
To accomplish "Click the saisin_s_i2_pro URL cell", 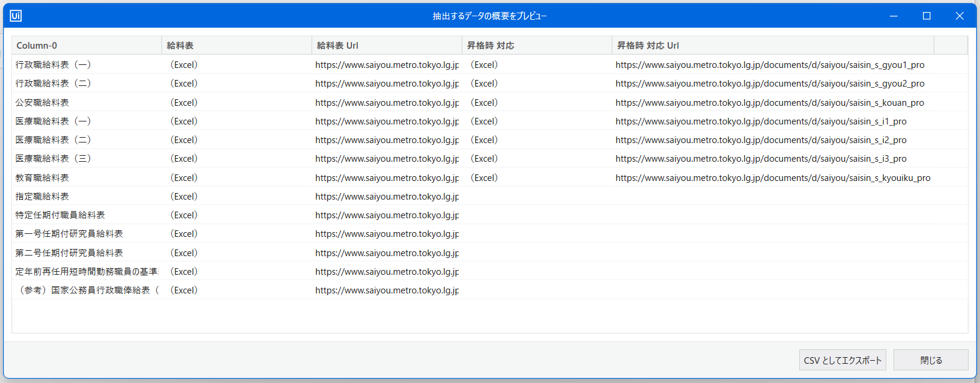I will (773, 140).
